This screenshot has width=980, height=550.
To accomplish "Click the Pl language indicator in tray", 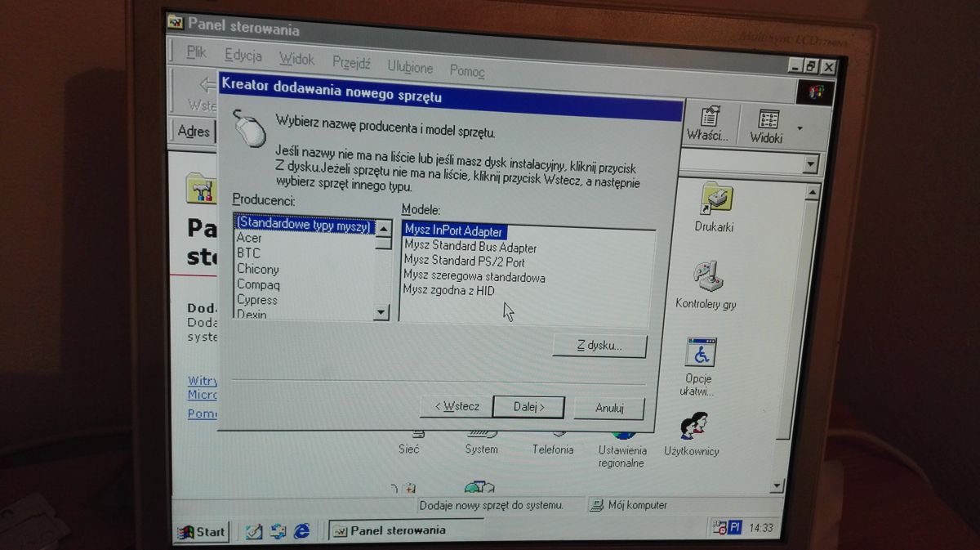I will pos(735,528).
